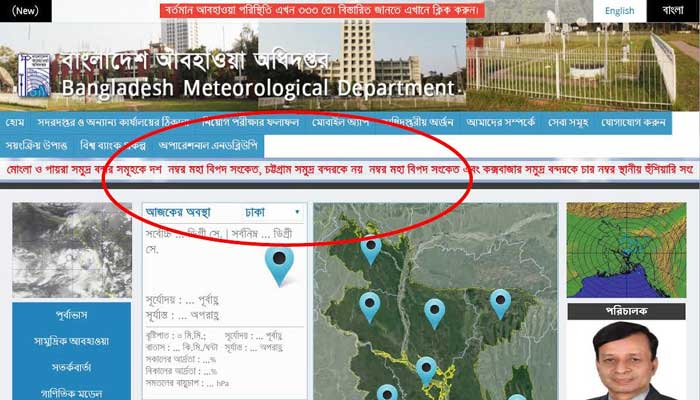Open the সেবা সমূহ menu
The width and height of the screenshot is (700, 400).
[x=568, y=122]
